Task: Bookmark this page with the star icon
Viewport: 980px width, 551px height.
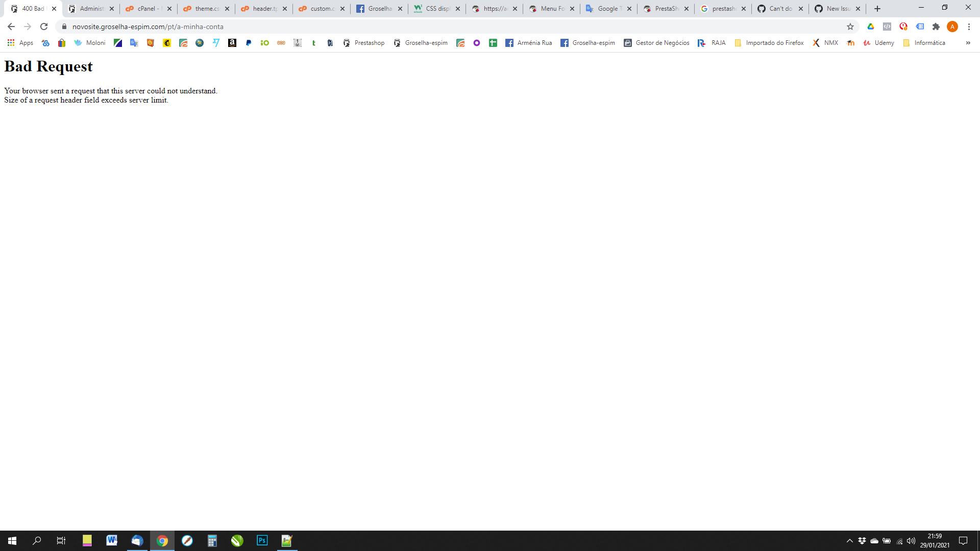Action: tap(850, 27)
